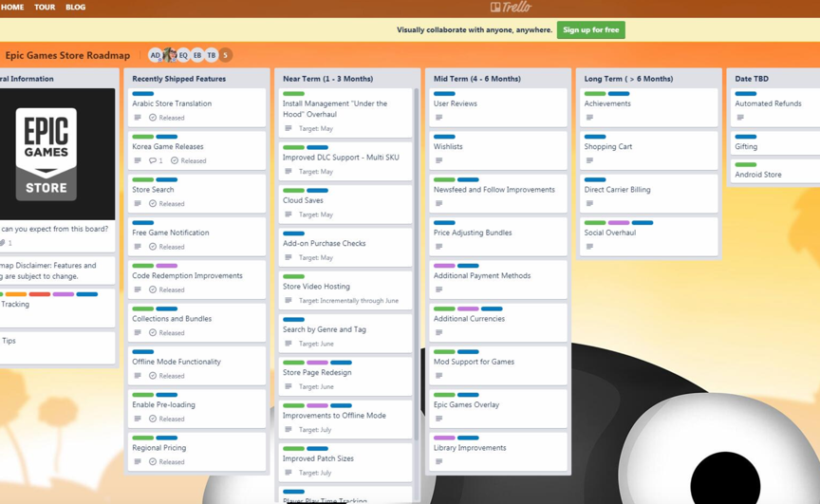This screenshot has height=504, width=820.
Task: Open the Additional Currencies card
Action: (x=498, y=323)
